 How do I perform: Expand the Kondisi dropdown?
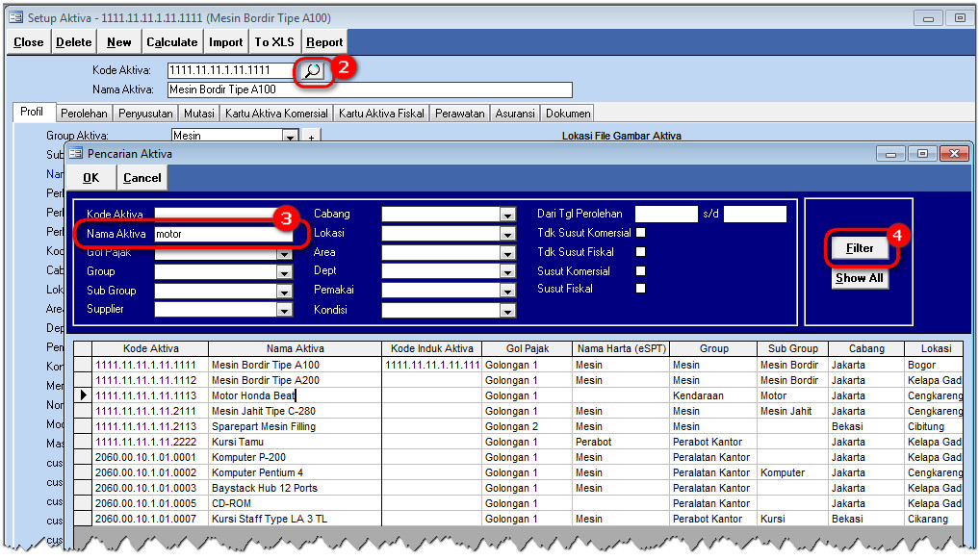507,311
